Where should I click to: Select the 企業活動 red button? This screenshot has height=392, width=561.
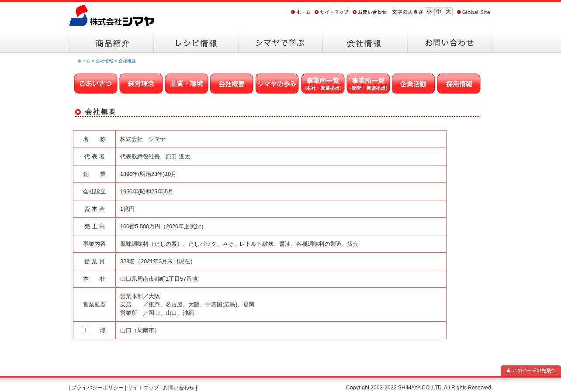(x=413, y=83)
